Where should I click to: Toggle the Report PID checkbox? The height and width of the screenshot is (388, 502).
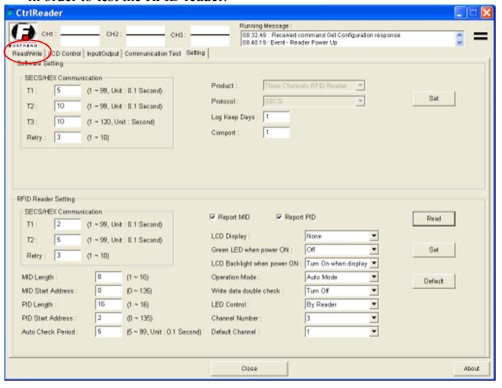tap(279, 217)
